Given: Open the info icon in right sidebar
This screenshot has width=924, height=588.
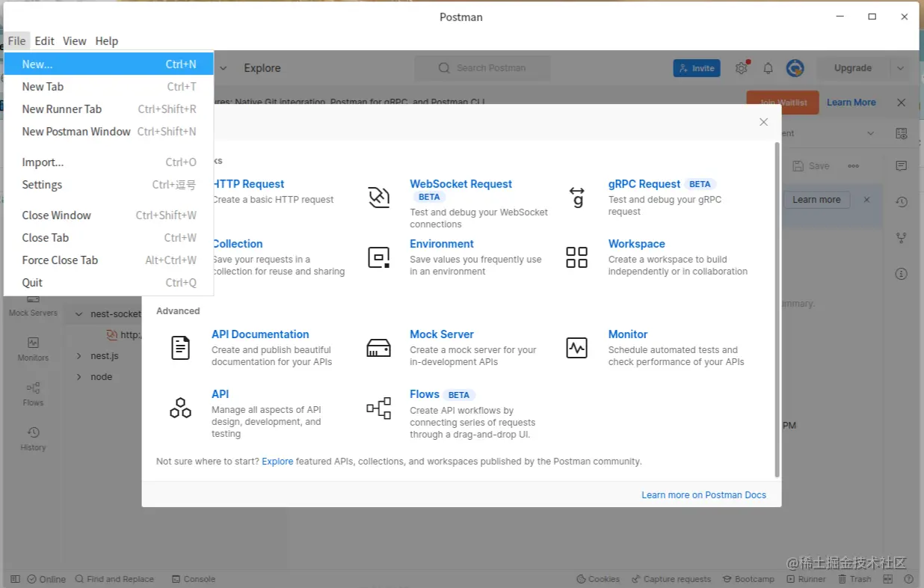Looking at the screenshot, I should point(902,274).
